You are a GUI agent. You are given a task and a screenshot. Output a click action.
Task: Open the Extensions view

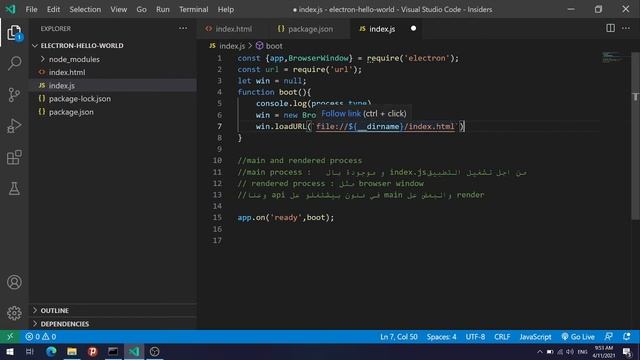click(x=14, y=157)
